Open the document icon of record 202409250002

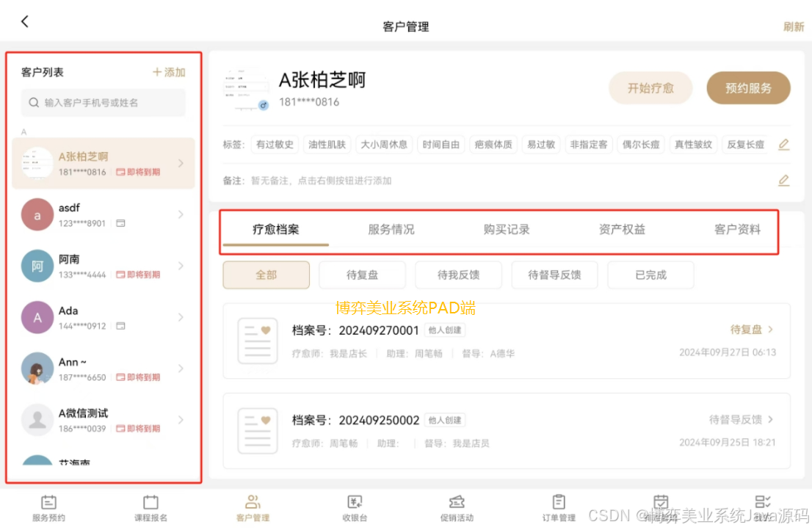258,431
